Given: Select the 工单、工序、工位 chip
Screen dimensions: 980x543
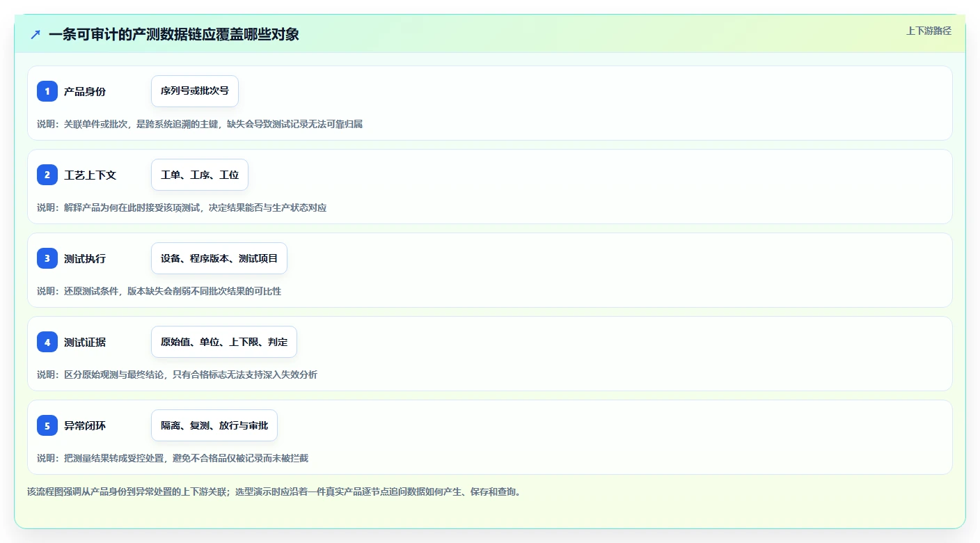Looking at the screenshot, I should (200, 175).
